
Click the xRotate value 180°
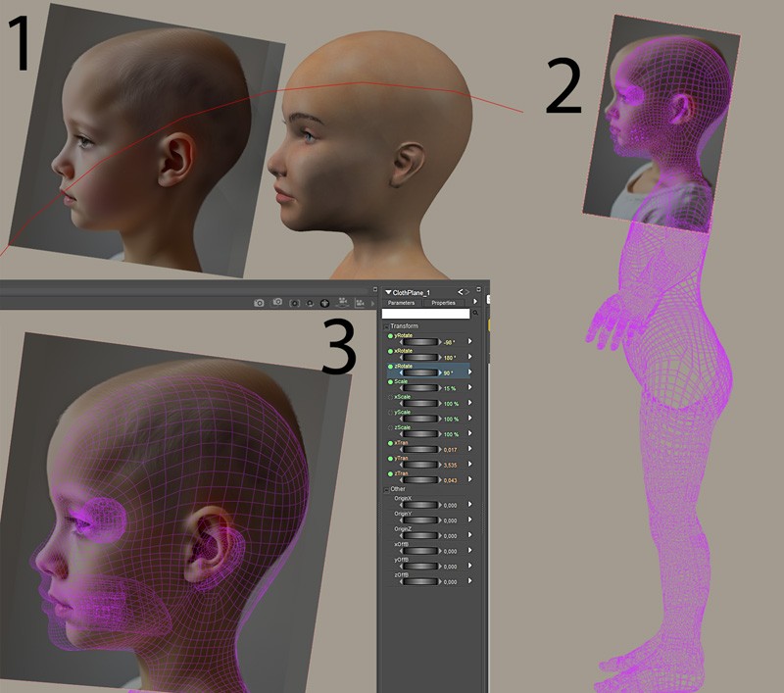[450, 358]
